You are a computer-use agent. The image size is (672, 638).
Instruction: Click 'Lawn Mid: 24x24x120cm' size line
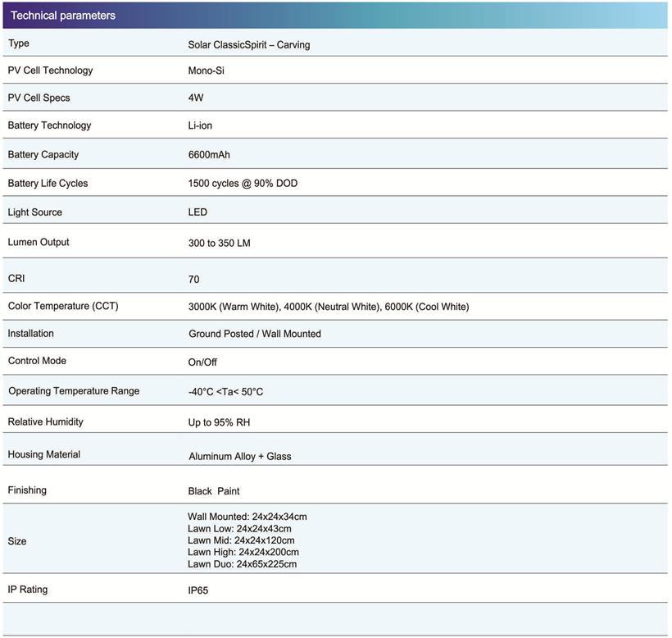[241, 540]
